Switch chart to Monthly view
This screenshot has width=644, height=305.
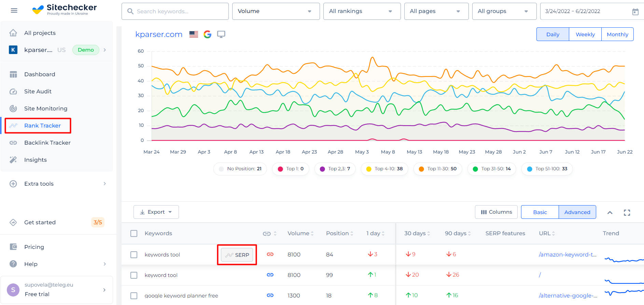[x=617, y=34]
